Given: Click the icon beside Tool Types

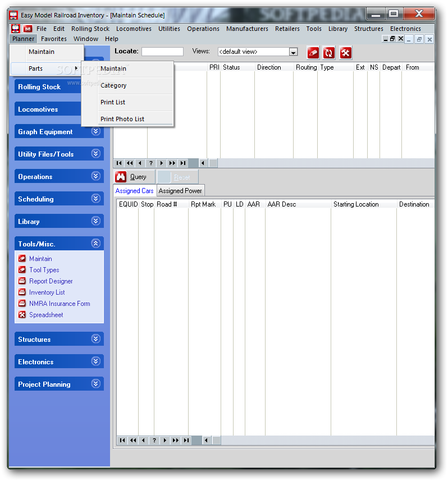Looking at the screenshot, I should [x=22, y=269].
